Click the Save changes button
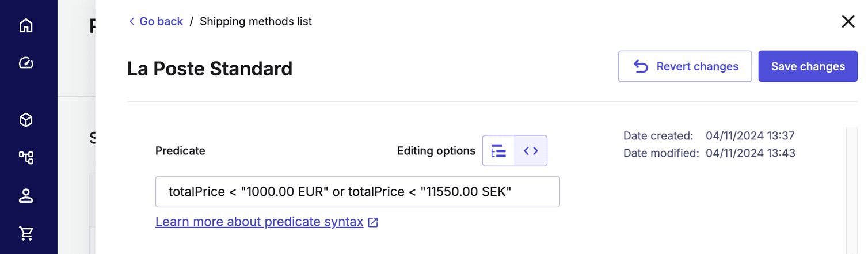Screen dimensions: 868x254 pos(808,66)
